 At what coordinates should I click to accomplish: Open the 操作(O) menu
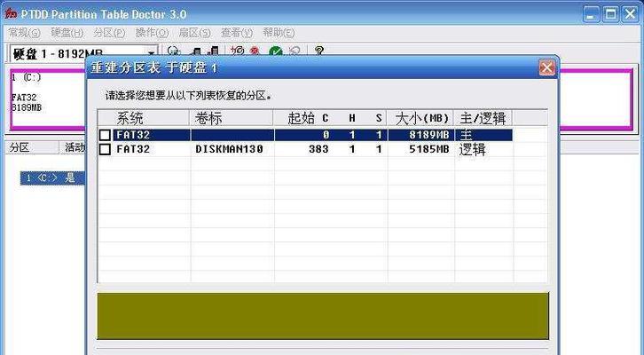(x=152, y=33)
